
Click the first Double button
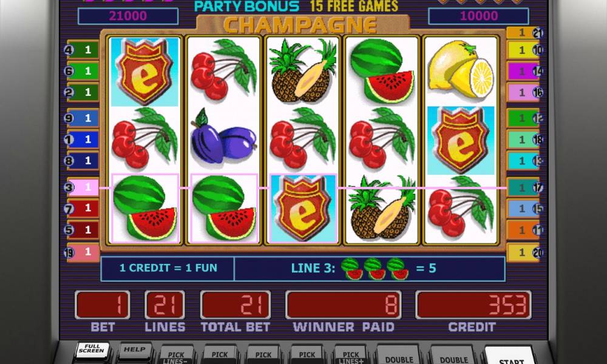tap(399, 357)
